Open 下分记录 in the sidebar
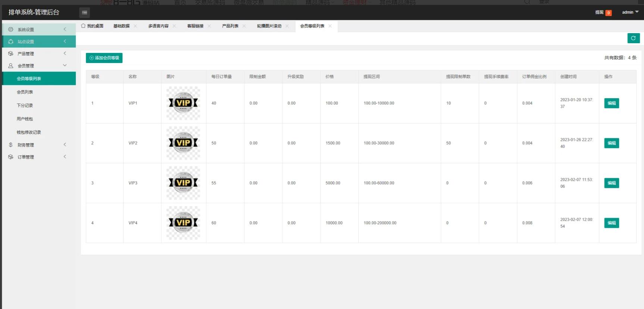 click(25, 105)
